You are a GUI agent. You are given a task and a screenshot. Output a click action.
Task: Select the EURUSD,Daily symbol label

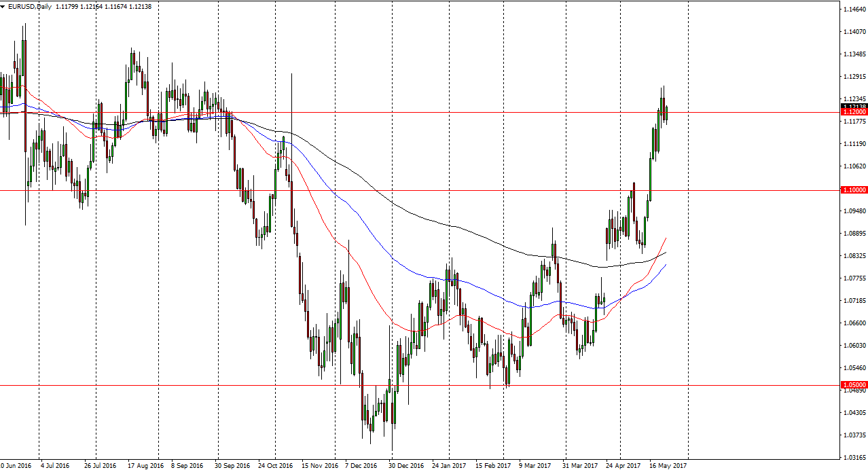[29, 5]
